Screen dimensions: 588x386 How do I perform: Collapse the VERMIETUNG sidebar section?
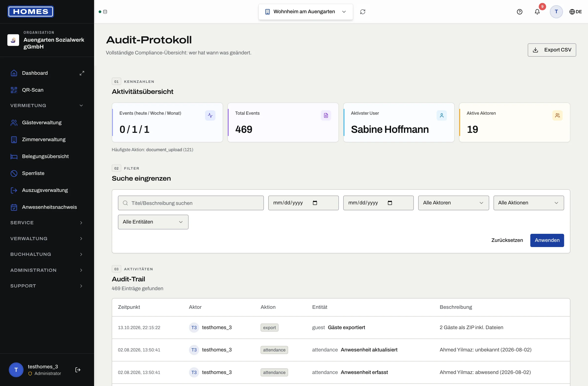tap(47, 106)
